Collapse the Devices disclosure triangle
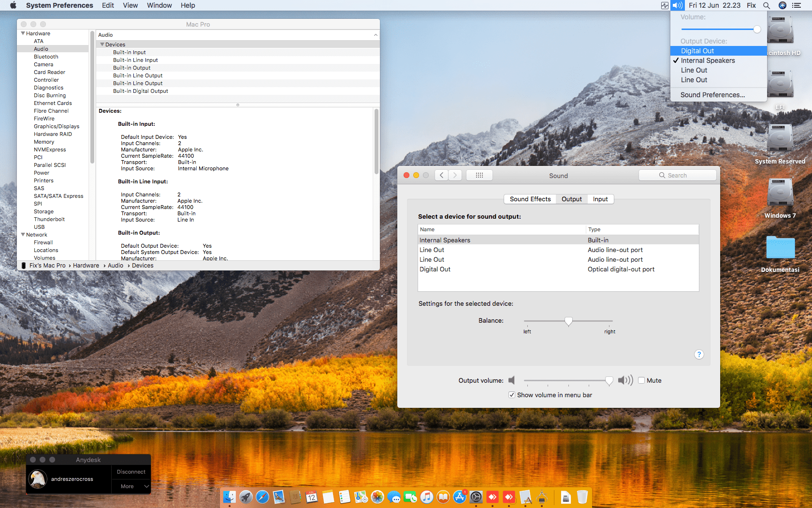This screenshot has height=508, width=812. tap(102, 44)
